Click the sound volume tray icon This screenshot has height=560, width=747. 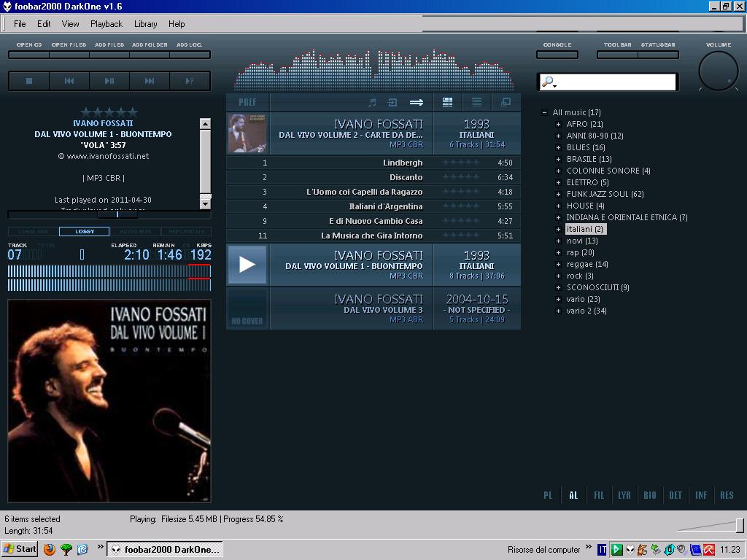pyautogui.click(x=683, y=550)
